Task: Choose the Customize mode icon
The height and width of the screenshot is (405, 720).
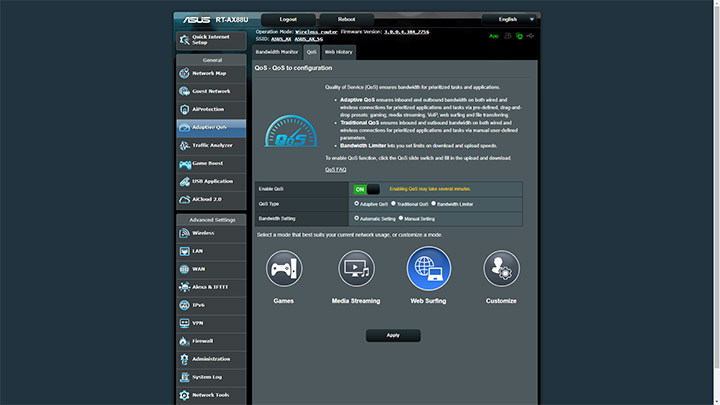Action: [x=501, y=269]
